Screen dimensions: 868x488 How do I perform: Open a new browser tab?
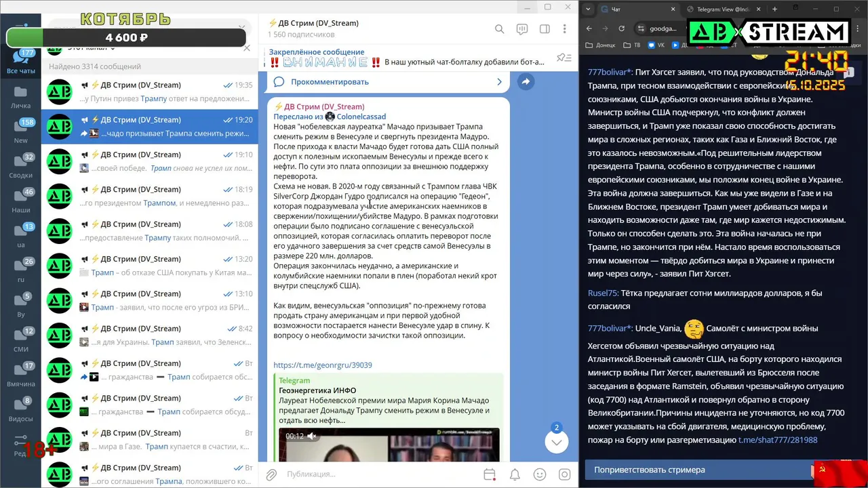774,9
